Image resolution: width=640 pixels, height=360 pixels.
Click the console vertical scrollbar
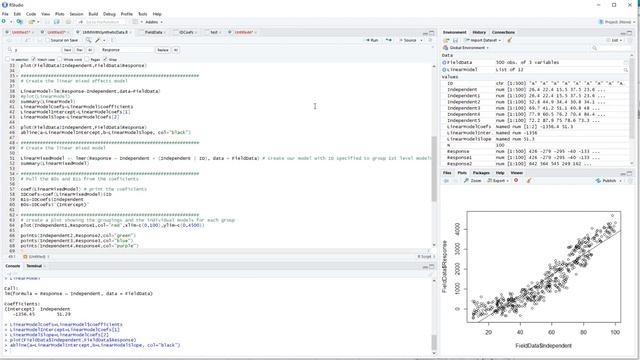pyautogui.click(x=433, y=342)
